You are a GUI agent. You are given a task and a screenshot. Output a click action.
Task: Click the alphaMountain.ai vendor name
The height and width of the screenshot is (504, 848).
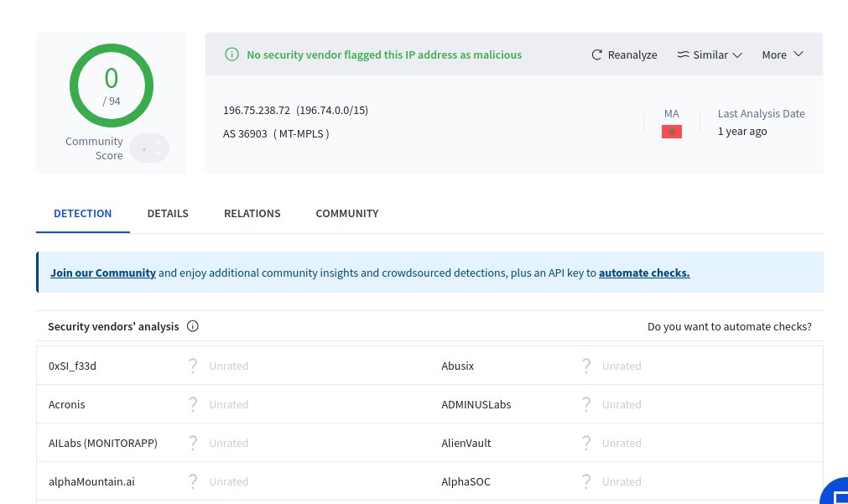[x=91, y=481]
